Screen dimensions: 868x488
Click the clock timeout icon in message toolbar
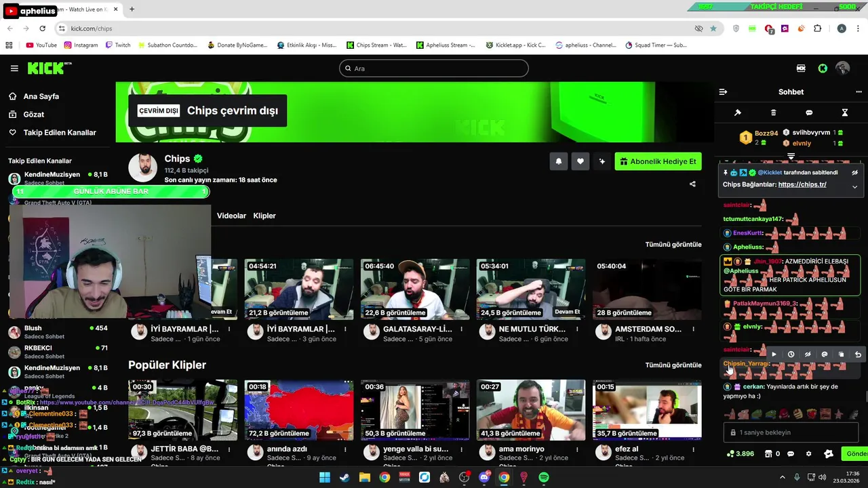791,354
